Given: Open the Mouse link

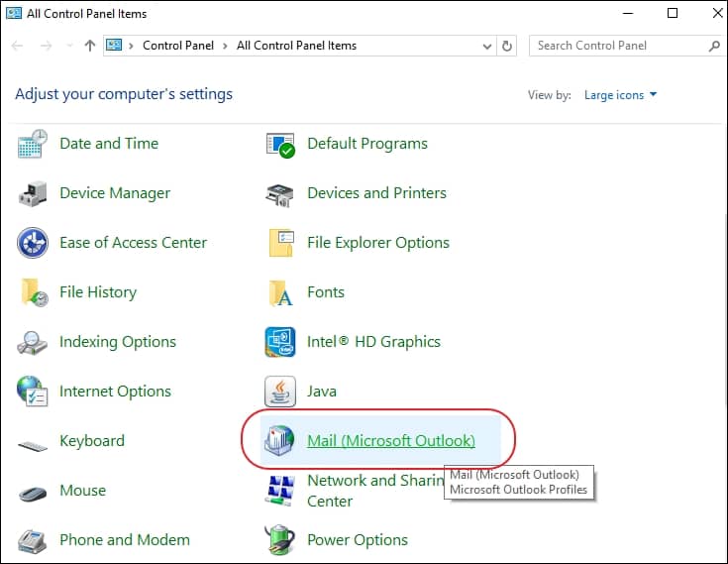Looking at the screenshot, I should (x=82, y=491).
